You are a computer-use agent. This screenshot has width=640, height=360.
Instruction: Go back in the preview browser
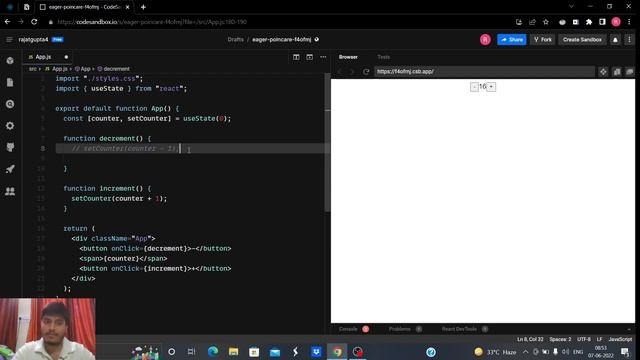[340, 71]
